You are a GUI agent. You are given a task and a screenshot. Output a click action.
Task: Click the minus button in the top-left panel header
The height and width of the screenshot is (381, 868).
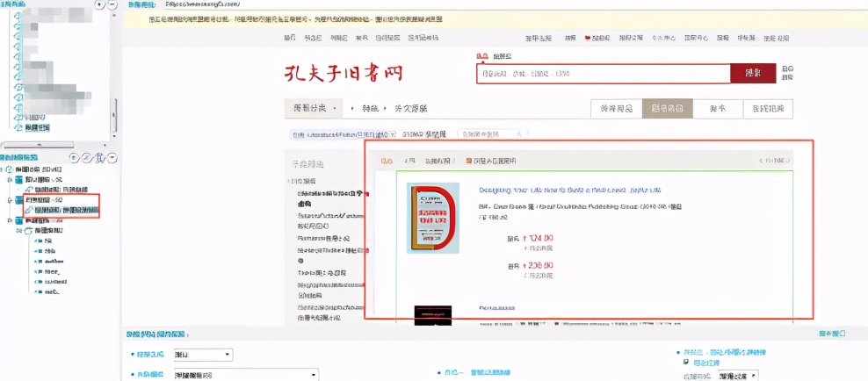[112, 4]
